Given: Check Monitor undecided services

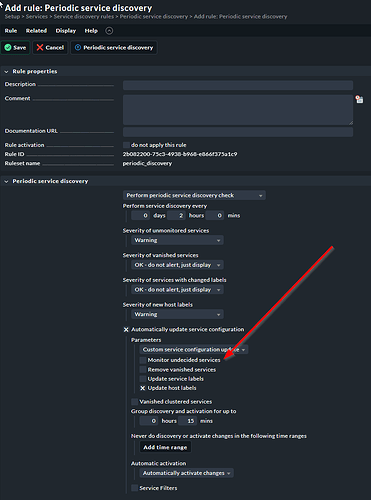Looking at the screenshot, I should (143, 360).
